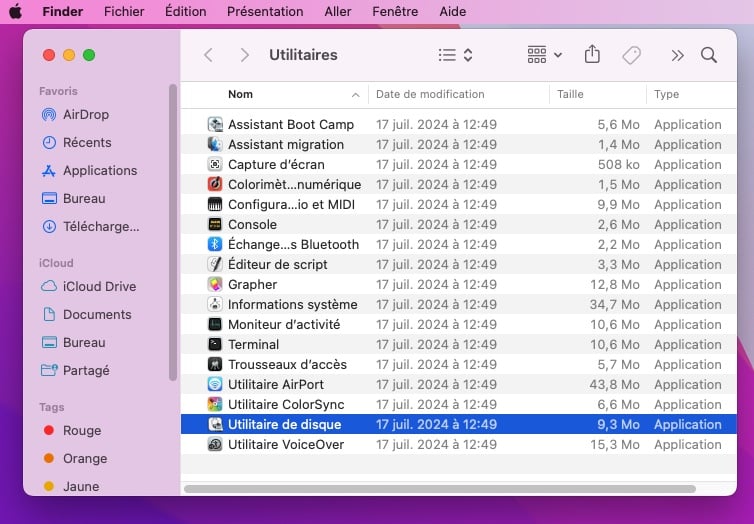Screen dimensions: 754x524
Task: Click the horizontal scrollbar at the bottom
Action: coord(440,489)
